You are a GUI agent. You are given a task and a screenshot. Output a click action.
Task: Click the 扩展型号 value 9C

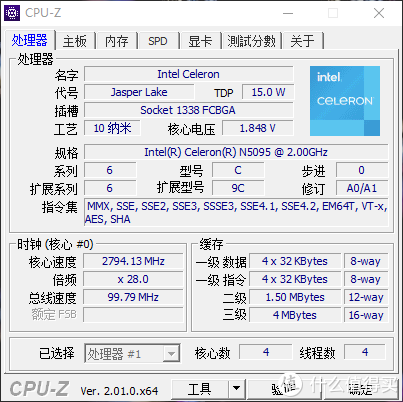[x=238, y=188]
